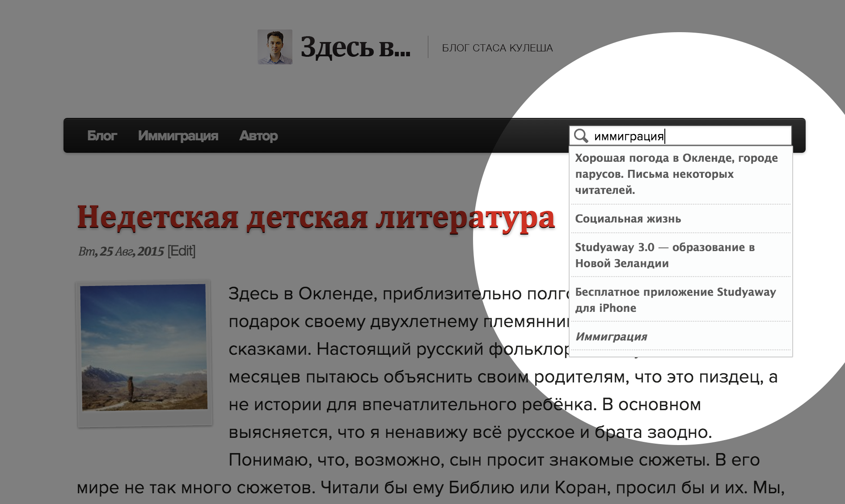845x504 pixels.
Task: Select "Бесплатное приложение Studyaway для iPhone" result
Action: click(x=675, y=300)
